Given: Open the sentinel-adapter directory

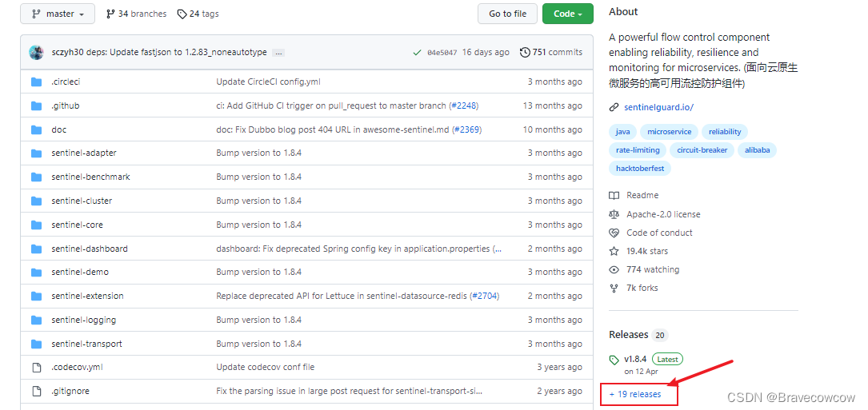Looking at the screenshot, I should (x=84, y=153).
